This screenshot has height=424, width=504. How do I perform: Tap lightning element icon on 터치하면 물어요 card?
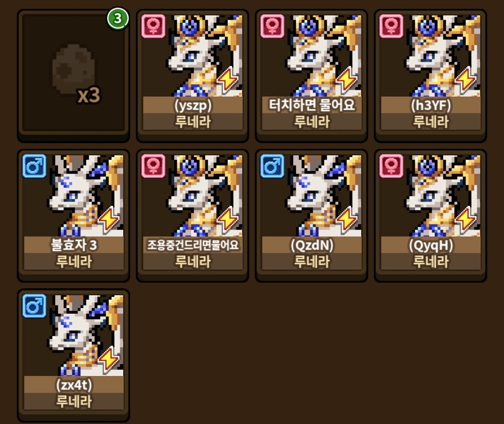[346, 79]
